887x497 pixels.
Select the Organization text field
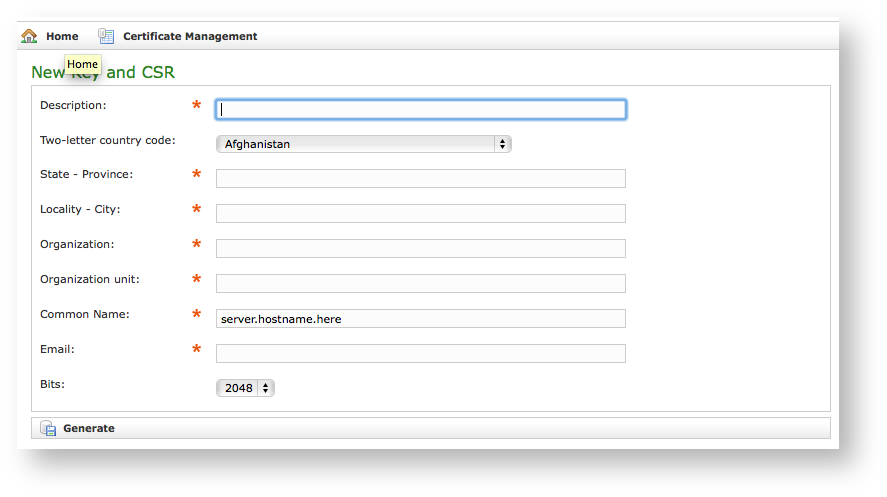click(x=421, y=249)
